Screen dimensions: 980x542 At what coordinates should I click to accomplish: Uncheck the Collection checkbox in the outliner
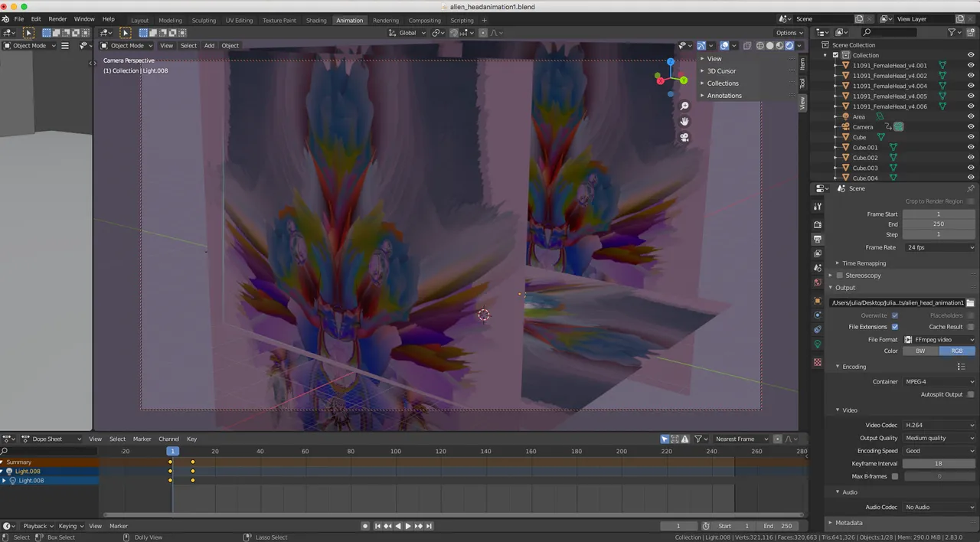[x=835, y=55]
